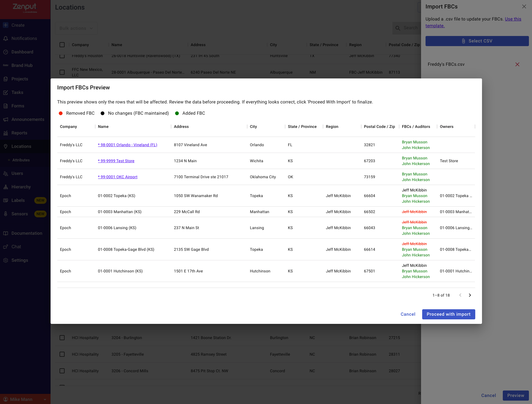Click the Chat icon in sidebar
532x404 pixels.
pos(6,247)
